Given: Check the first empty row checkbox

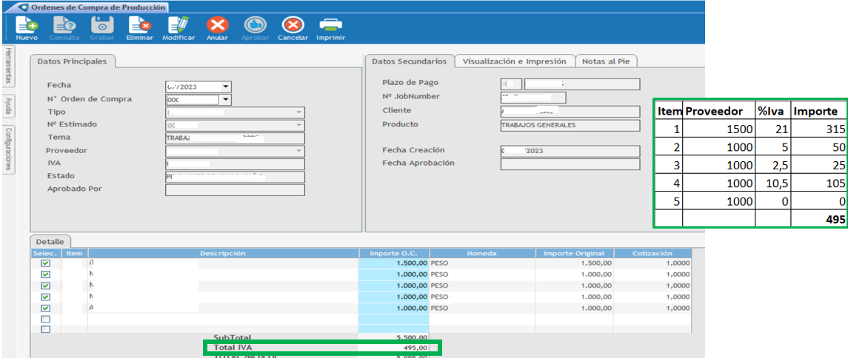Looking at the screenshot, I should click(x=46, y=320).
